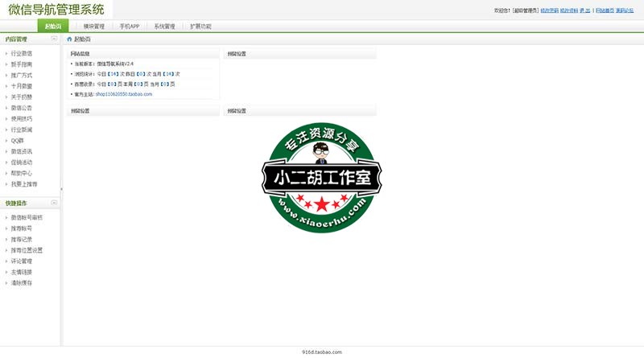
Task: Click the arrow icon beside QQ群
Action: pyautogui.click(x=5, y=140)
